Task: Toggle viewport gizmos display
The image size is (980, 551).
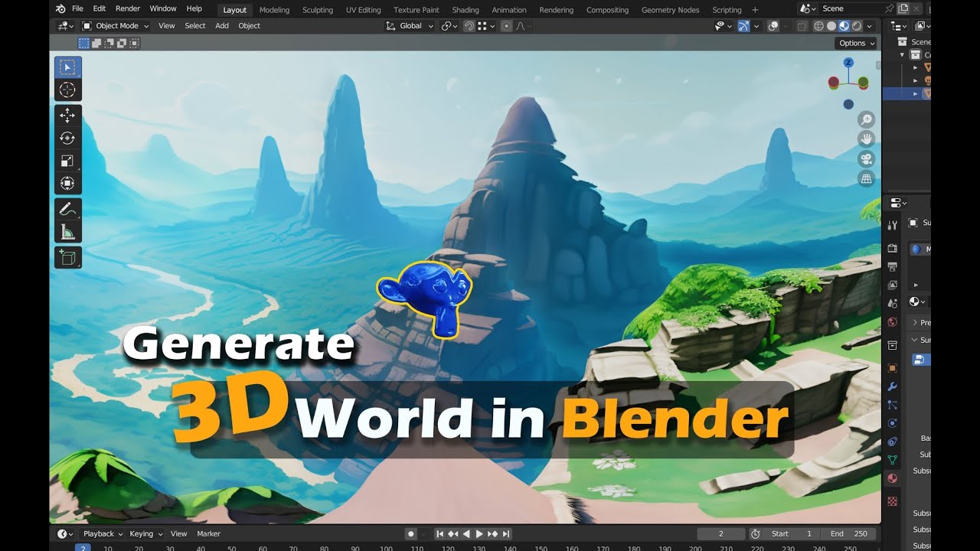Action: tap(743, 25)
